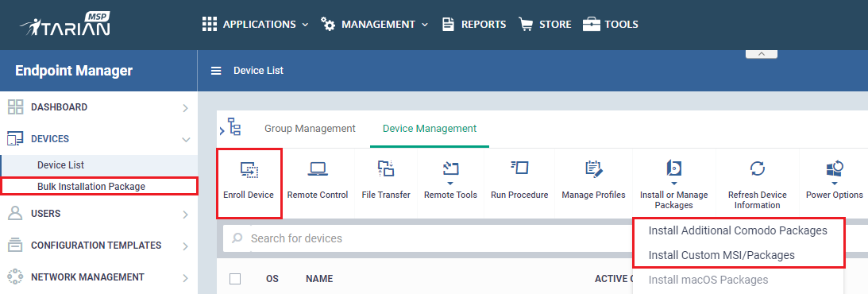The image size is (868, 294).
Task: Expand the Dashboard chevron
Action: coord(186,108)
